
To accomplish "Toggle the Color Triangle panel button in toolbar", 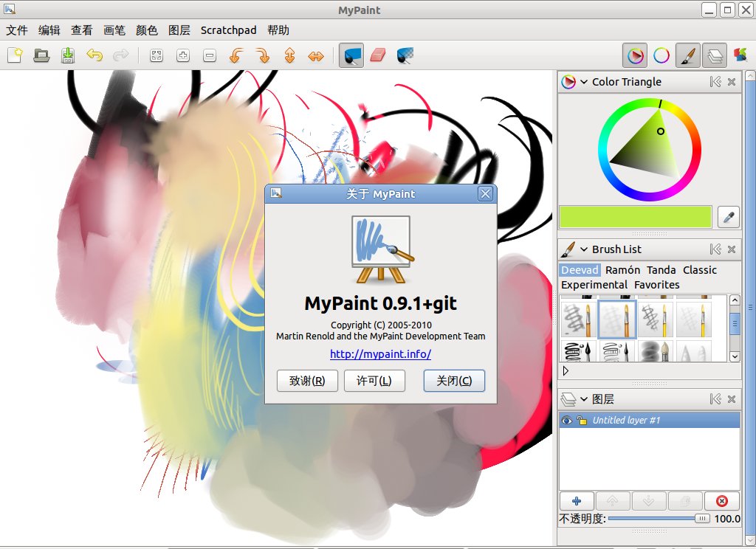I will coord(635,55).
